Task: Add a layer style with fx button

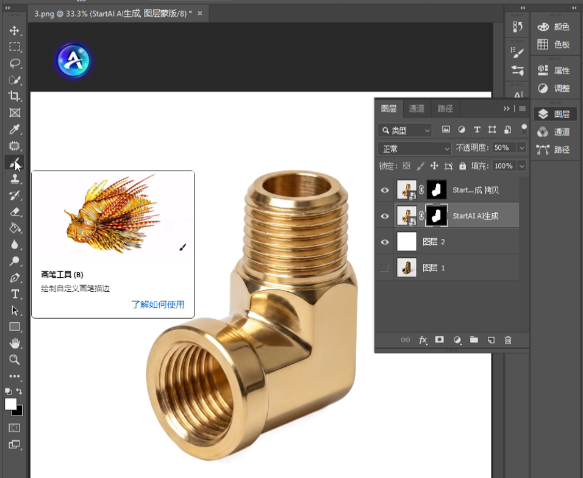Action: (x=423, y=340)
